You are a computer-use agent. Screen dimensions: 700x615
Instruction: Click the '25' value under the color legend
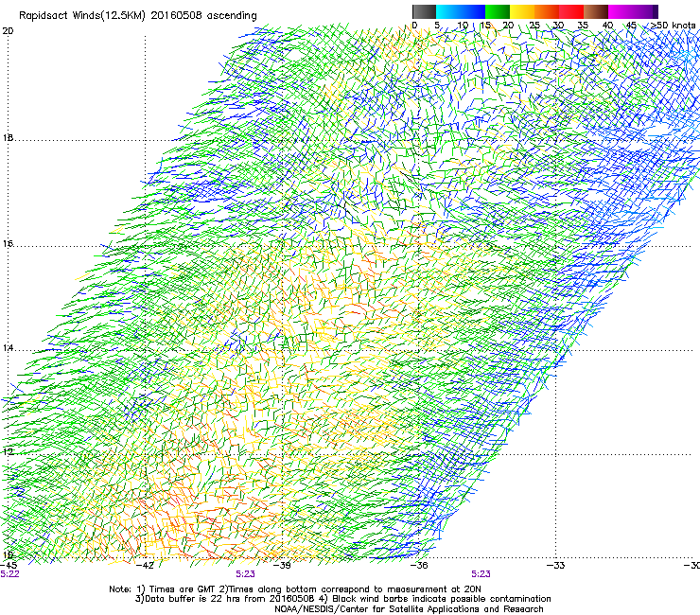click(x=534, y=26)
